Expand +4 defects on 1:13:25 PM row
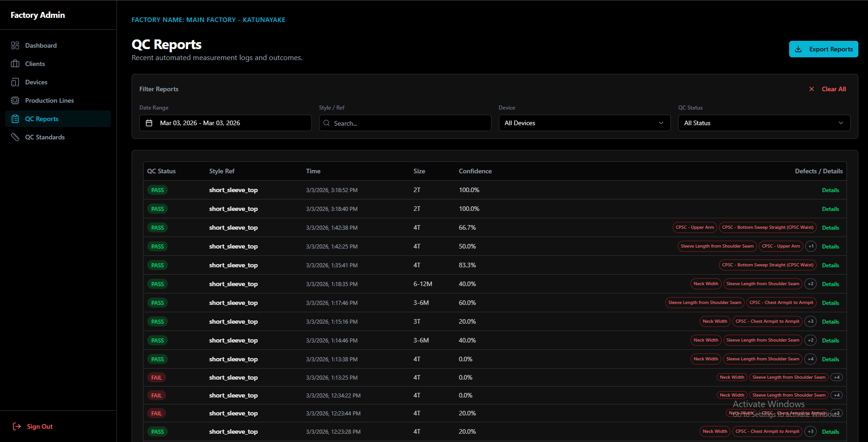This screenshot has height=442, width=868. click(837, 377)
